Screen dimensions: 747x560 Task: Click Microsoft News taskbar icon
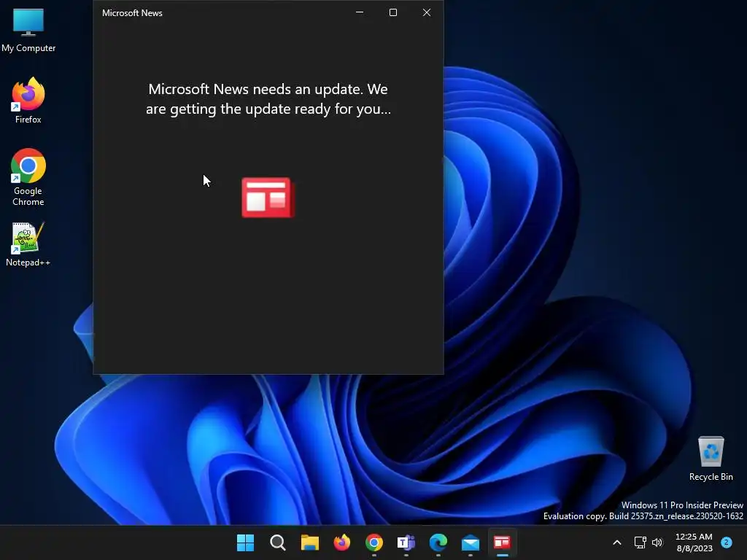502,542
